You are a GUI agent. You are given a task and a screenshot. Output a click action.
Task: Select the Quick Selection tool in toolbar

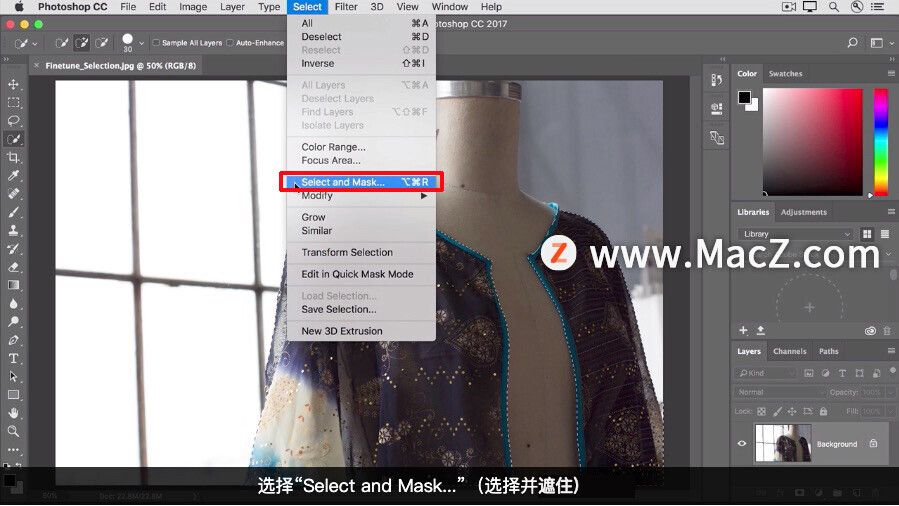pos(13,139)
